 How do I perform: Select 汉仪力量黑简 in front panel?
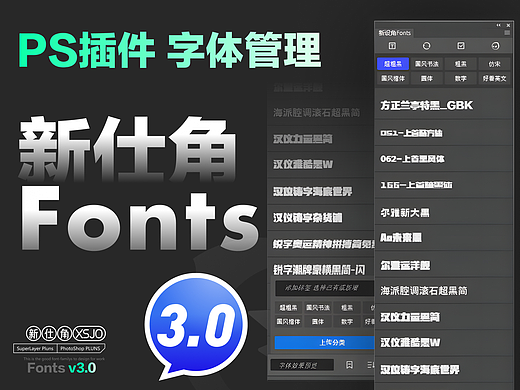coord(443,317)
